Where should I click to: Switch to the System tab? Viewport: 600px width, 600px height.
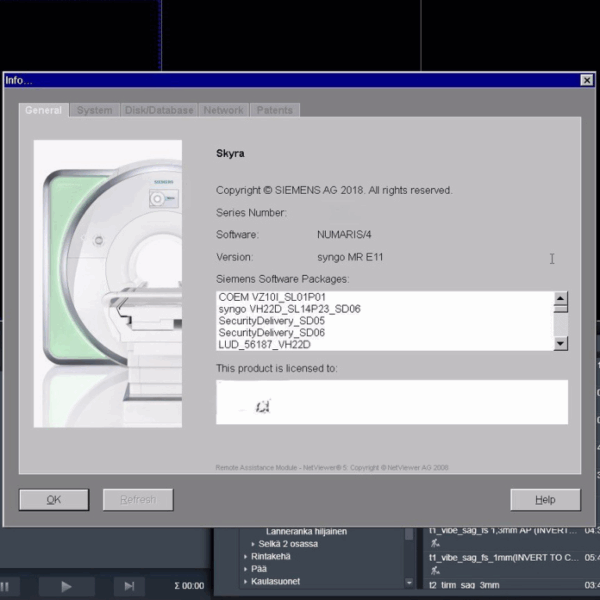95,110
